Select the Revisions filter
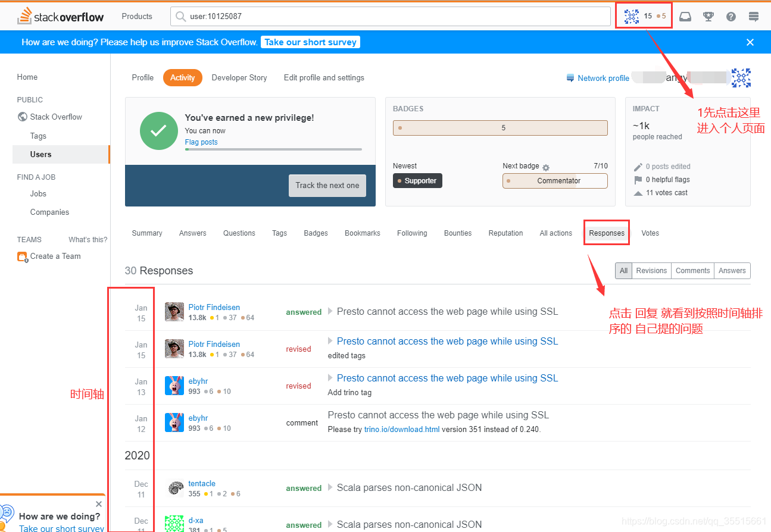The width and height of the screenshot is (771, 532). pos(651,270)
